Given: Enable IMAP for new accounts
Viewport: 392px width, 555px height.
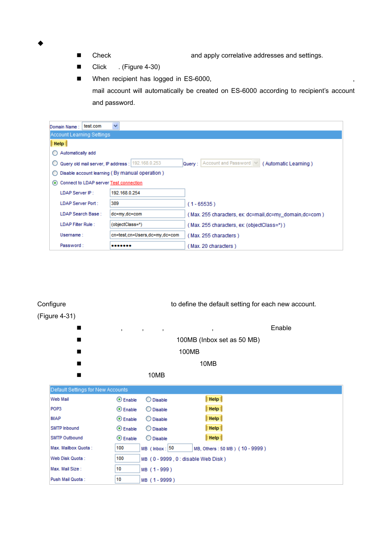Looking at the screenshot, I should (x=119, y=419).
